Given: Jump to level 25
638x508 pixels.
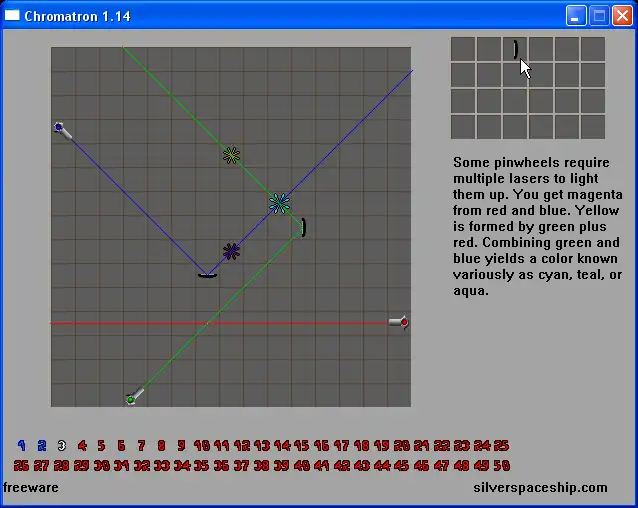Looking at the screenshot, I should click(501, 446).
